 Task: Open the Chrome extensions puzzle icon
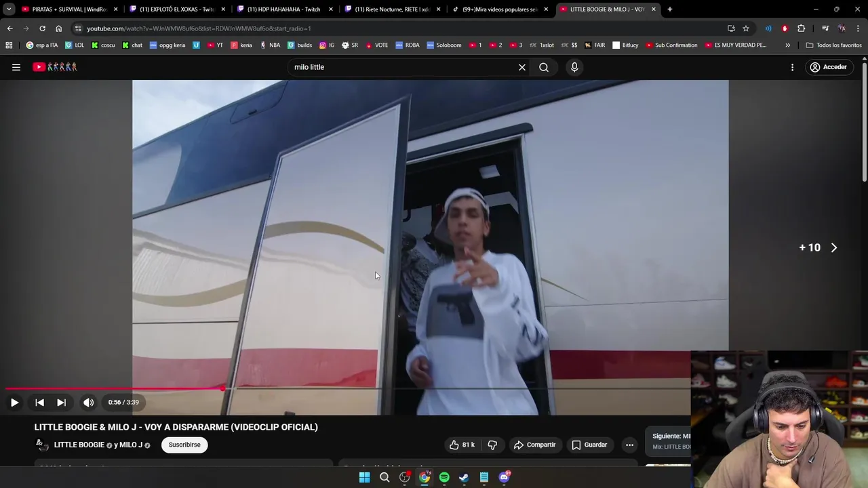pos(802,28)
